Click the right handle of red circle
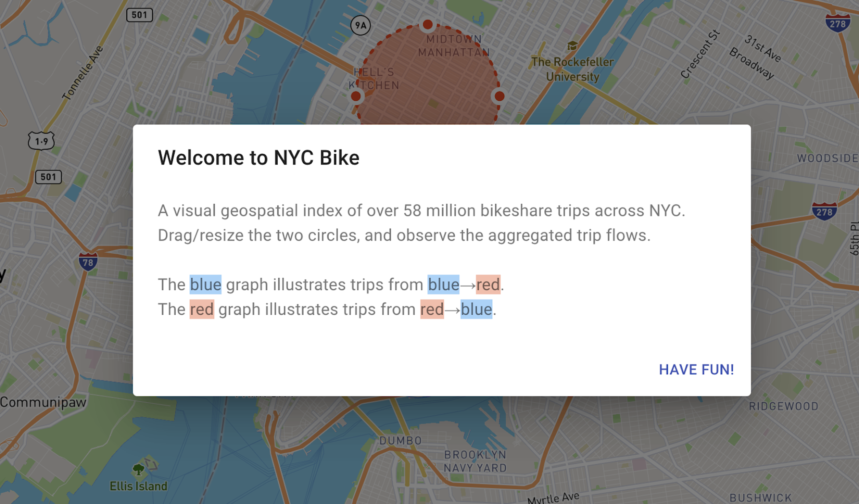 point(499,96)
